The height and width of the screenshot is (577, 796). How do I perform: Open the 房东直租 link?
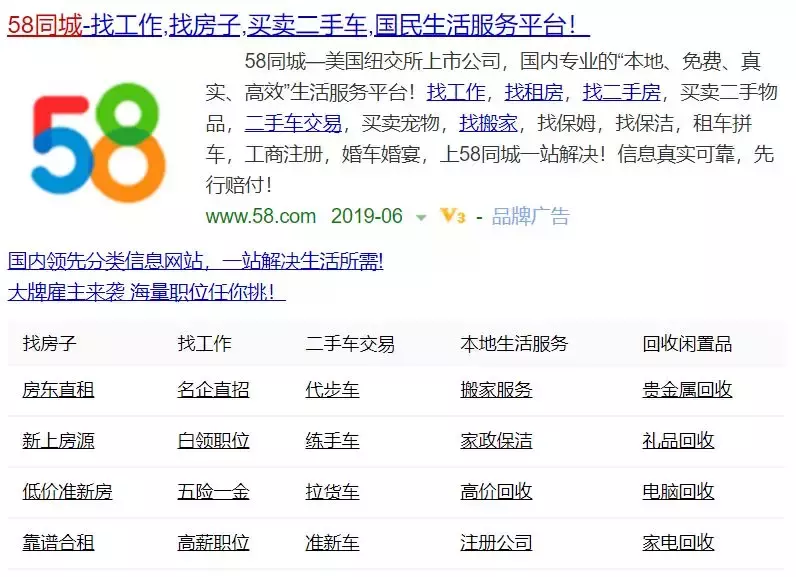(58, 390)
